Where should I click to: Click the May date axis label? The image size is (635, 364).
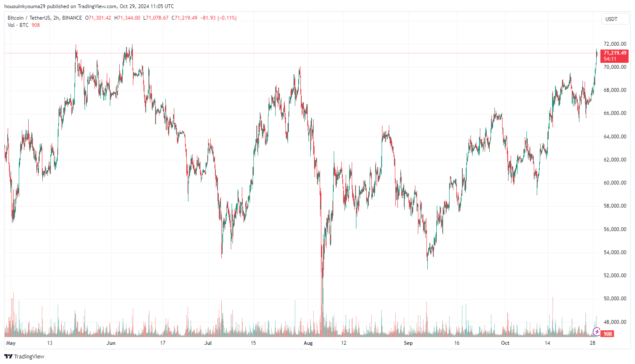tap(11, 343)
